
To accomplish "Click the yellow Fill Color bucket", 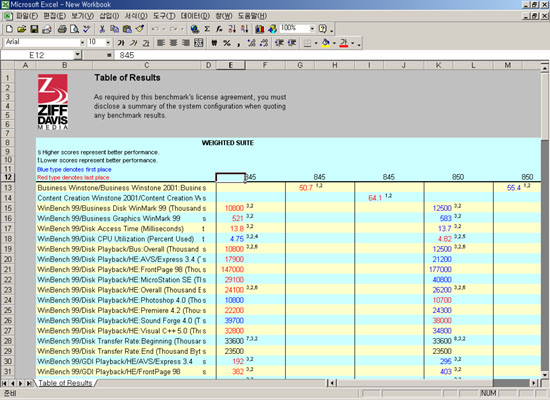I will point(325,43).
